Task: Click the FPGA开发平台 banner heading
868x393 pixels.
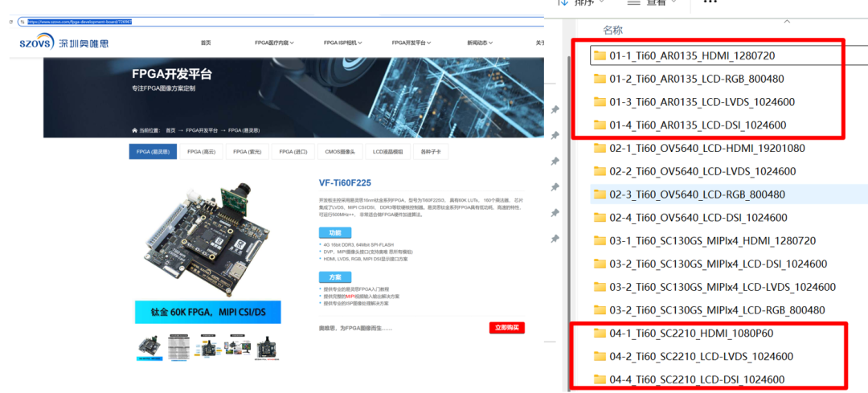Action: 172,75
